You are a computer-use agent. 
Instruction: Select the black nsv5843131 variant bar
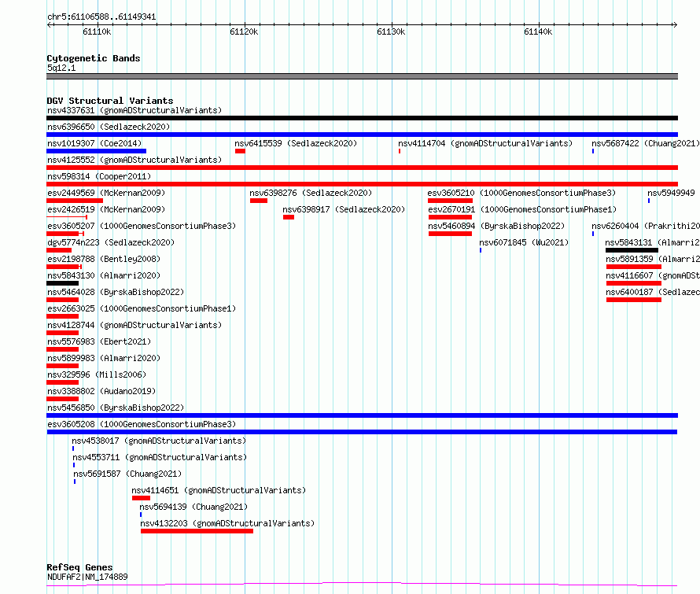[632, 250]
